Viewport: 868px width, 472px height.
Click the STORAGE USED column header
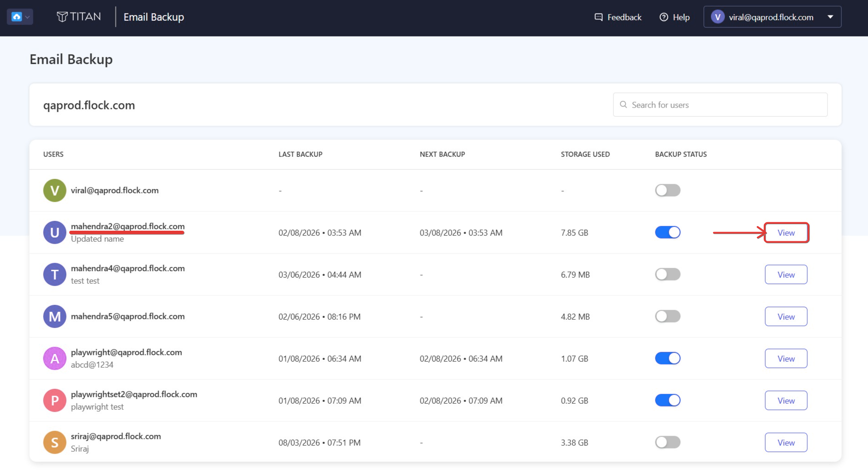585,154
